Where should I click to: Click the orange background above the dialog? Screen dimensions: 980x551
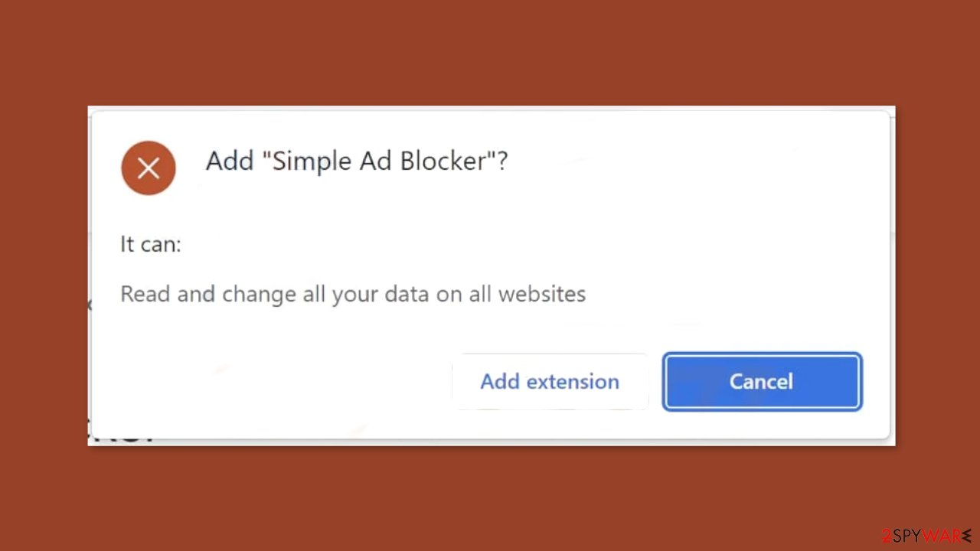[490, 52]
